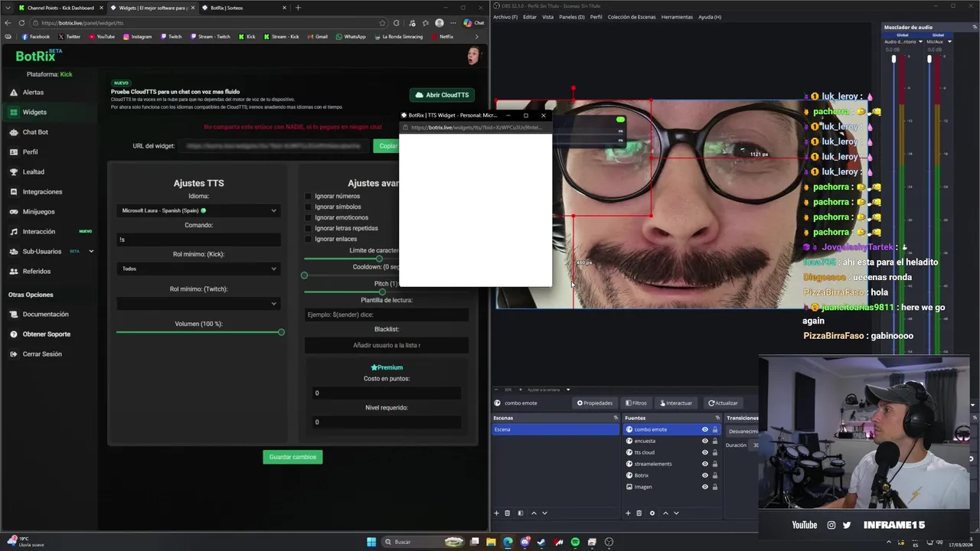
Task: Click the Actualizar button in OBS
Action: 723,403
